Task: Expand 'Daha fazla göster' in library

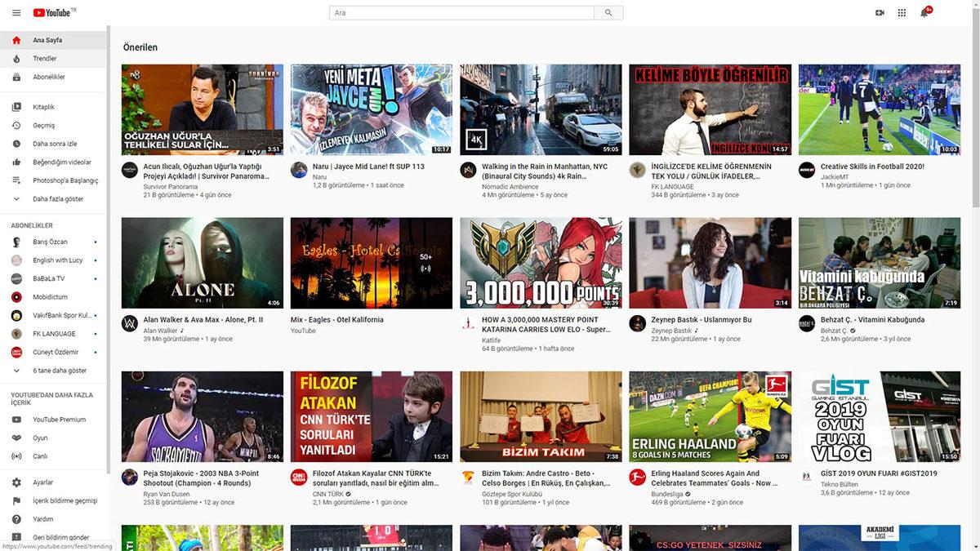Action: point(57,199)
